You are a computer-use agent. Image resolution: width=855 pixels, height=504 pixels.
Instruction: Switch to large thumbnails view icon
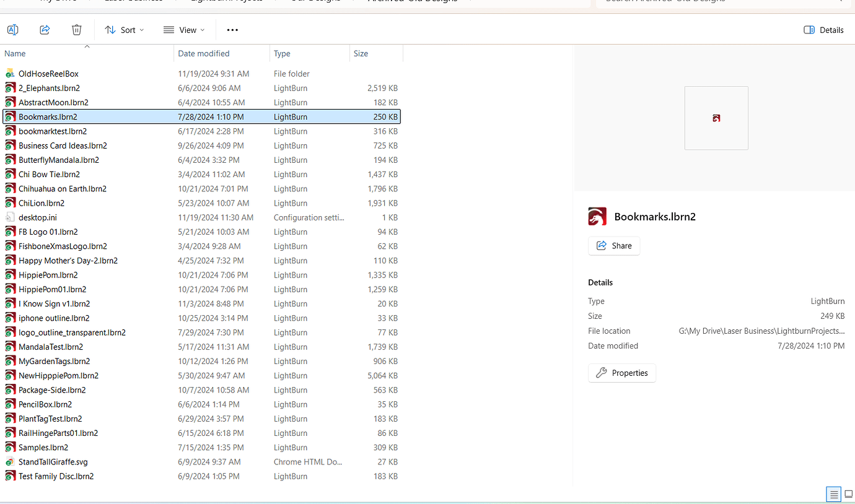click(849, 494)
